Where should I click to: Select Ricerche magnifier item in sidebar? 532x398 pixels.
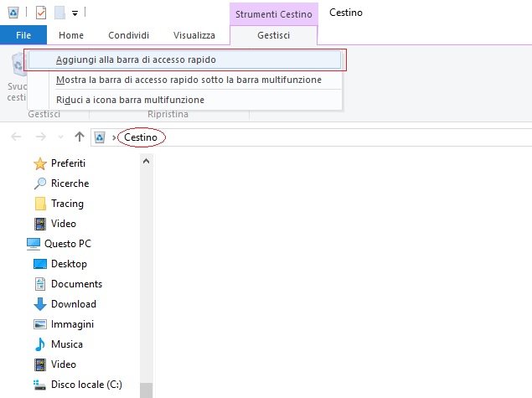pyautogui.click(x=70, y=183)
